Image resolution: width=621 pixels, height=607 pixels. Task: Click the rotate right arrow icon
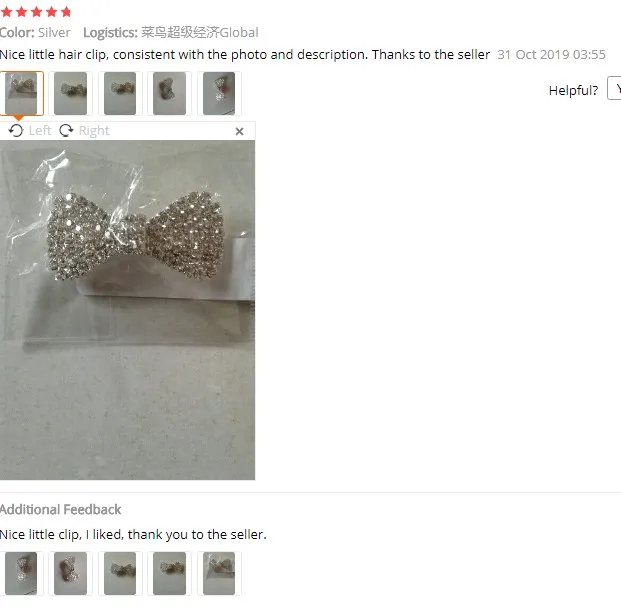[x=66, y=131]
